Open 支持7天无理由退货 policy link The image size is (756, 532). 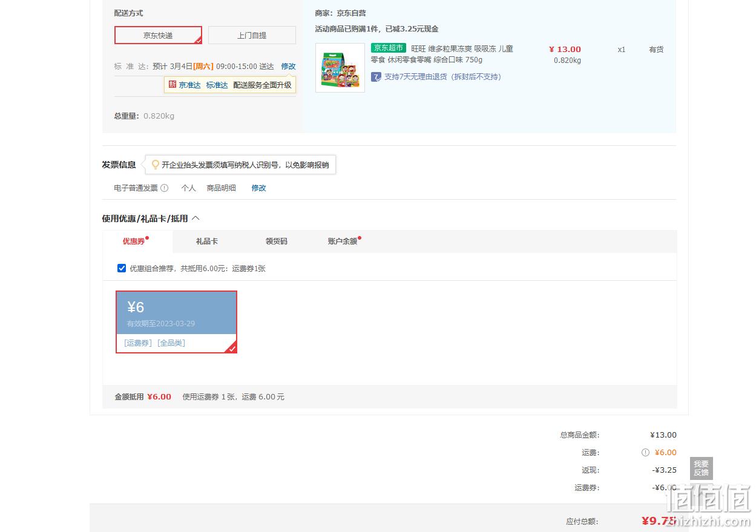coord(442,77)
